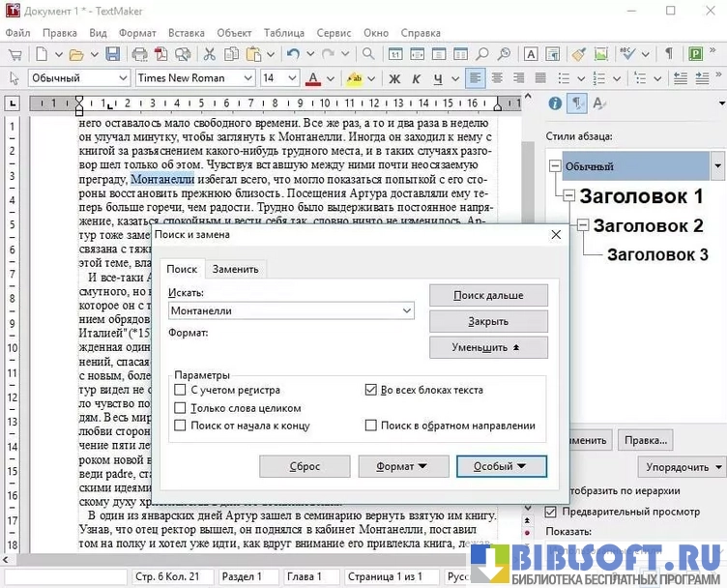Toggle bold formatting (Ж) button
Image resolution: width=727 pixels, height=588 pixels.
pyautogui.click(x=395, y=78)
